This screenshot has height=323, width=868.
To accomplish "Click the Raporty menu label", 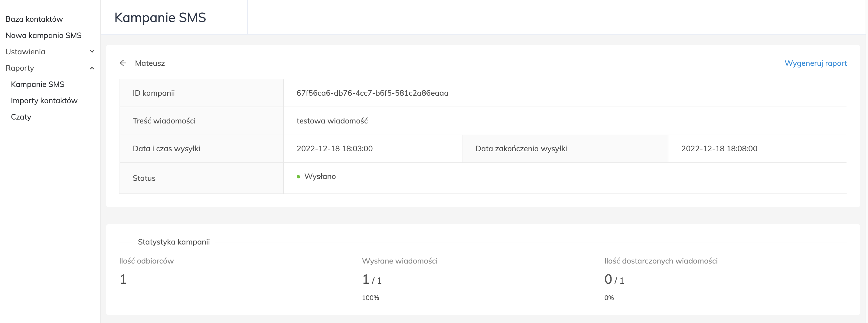I will point(20,68).
